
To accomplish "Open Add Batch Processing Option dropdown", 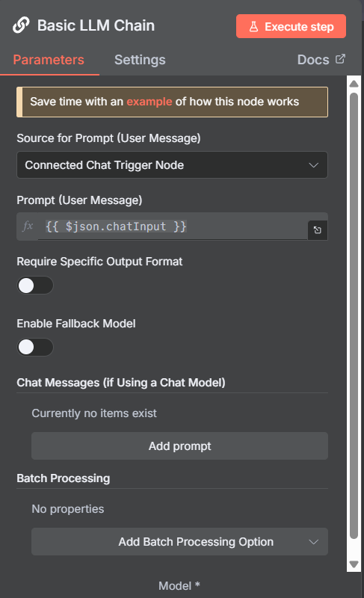I will tap(179, 541).
